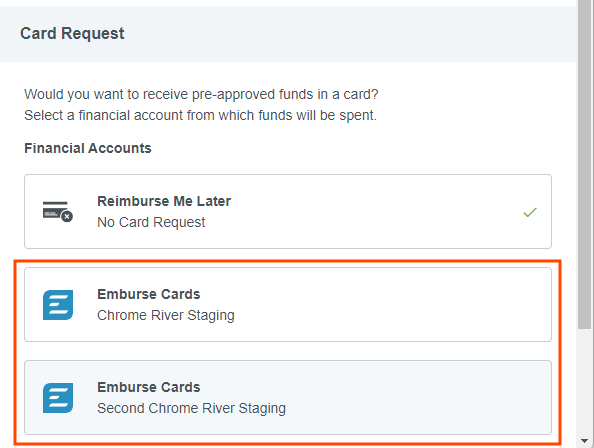594x448 pixels.
Task: Click the Emburse logo for Chrome River Staging
Action: [58, 305]
